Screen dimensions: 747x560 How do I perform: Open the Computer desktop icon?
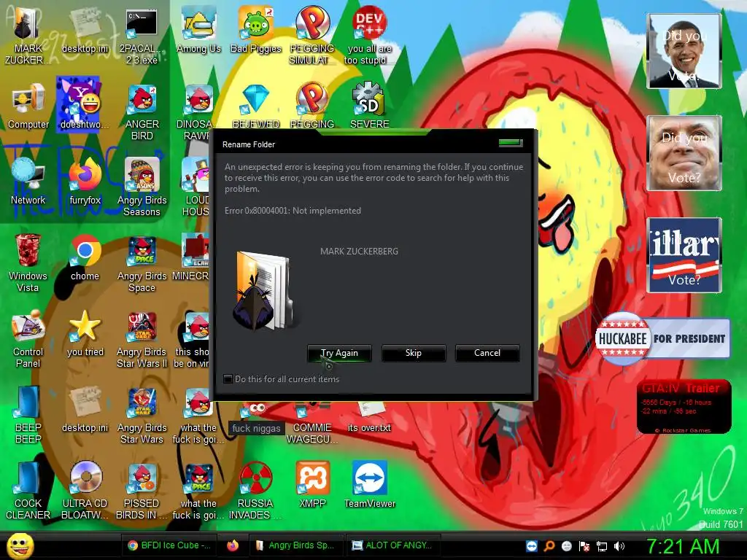click(x=28, y=107)
